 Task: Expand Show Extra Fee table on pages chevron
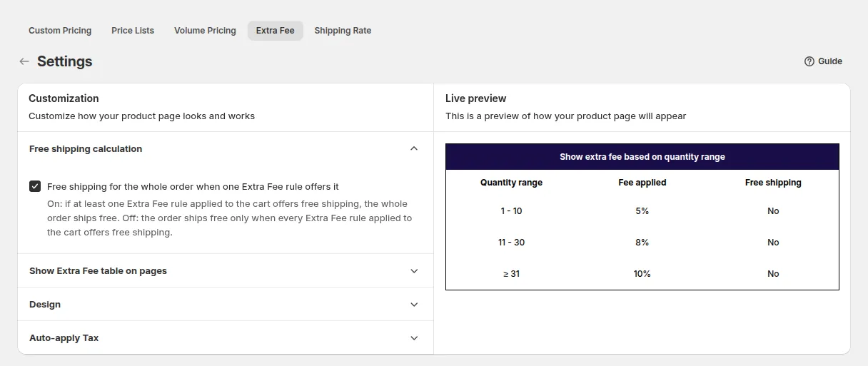tap(414, 271)
